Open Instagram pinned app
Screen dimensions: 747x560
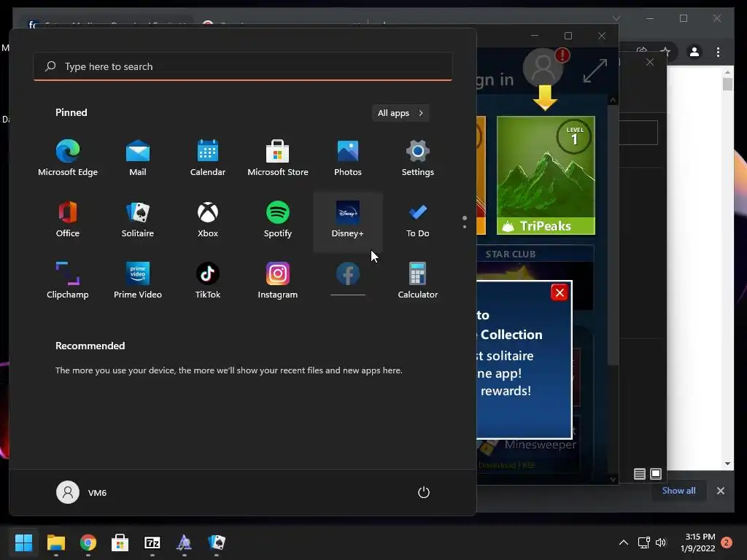pos(278,281)
